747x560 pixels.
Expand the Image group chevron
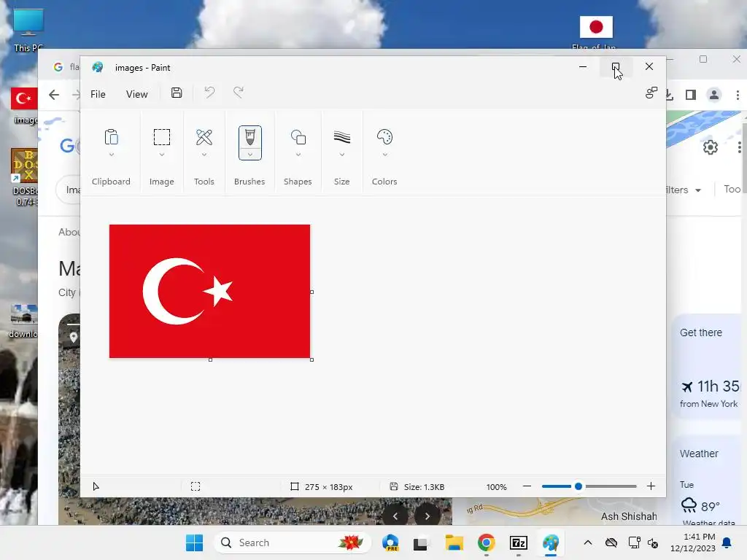click(162, 155)
